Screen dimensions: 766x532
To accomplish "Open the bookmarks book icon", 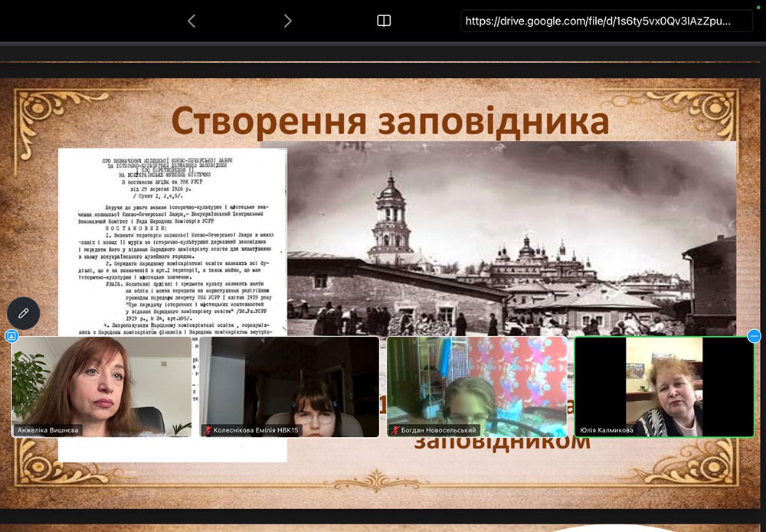I will (384, 21).
